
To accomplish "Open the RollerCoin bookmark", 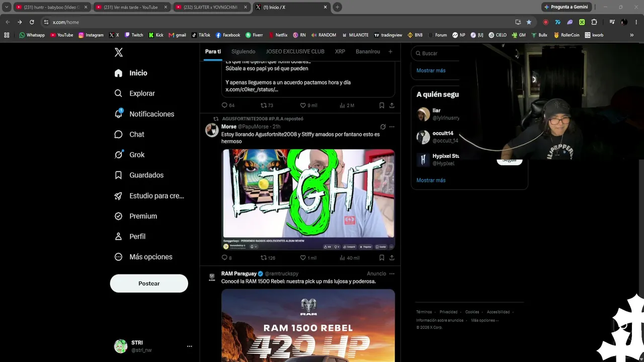I will click(x=567, y=35).
